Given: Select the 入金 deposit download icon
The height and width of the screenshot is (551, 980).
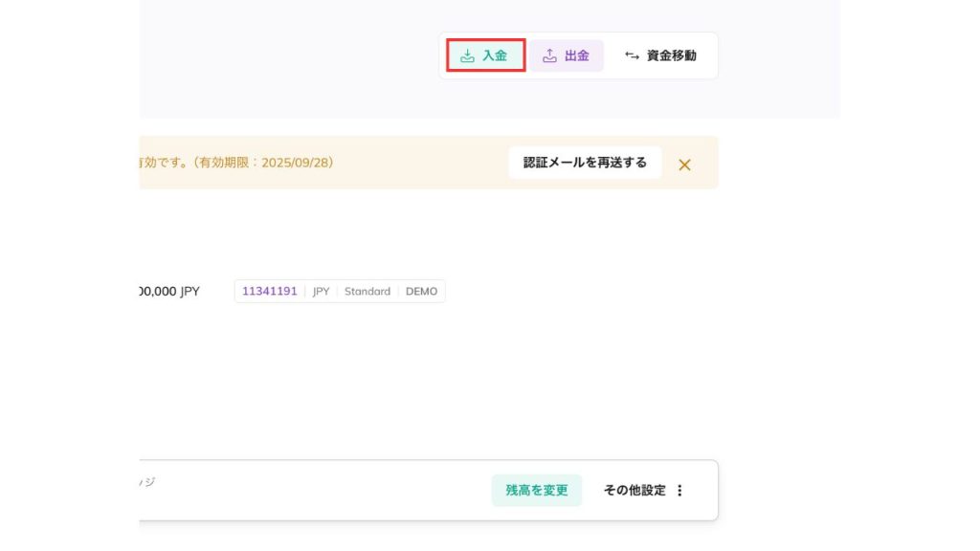Looking at the screenshot, I should pos(469,55).
